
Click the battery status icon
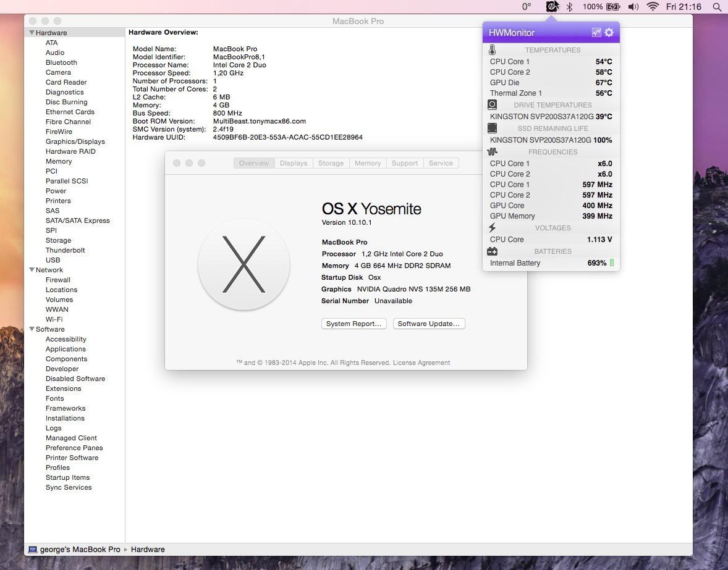coord(613,7)
